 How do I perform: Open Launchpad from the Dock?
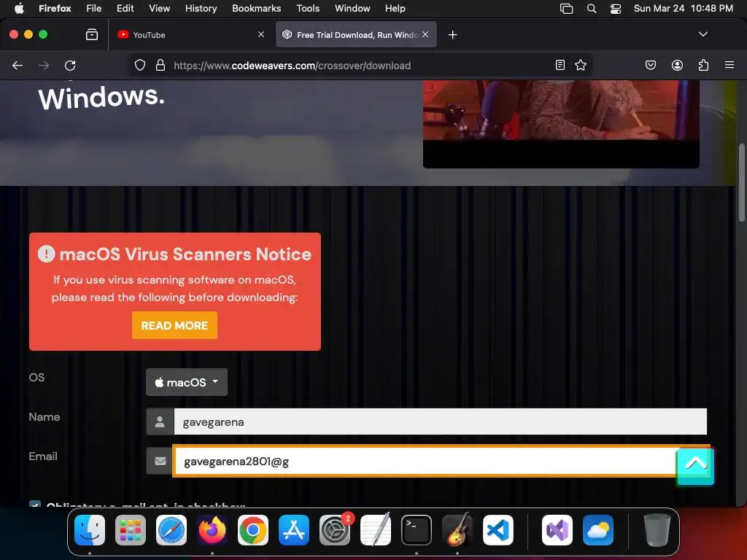click(x=131, y=530)
